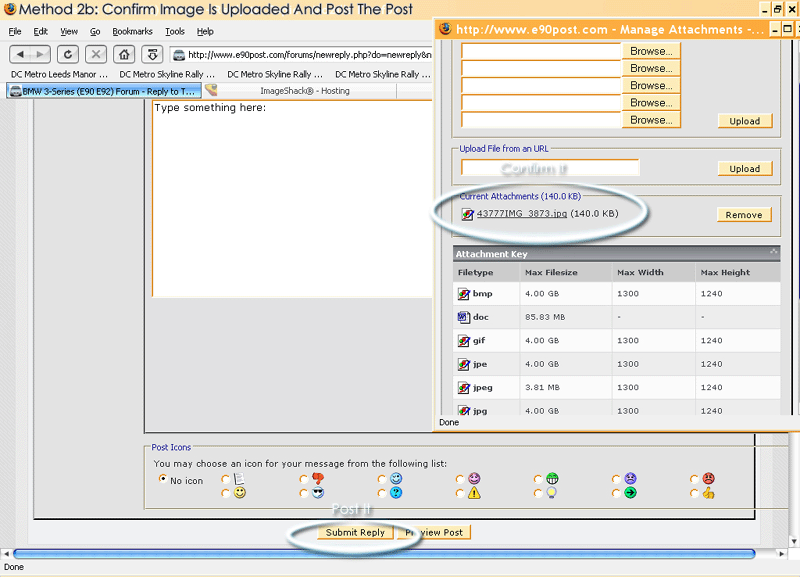Click the Preview Post button
Image resolution: width=800 pixels, height=577 pixels.
click(x=434, y=533)
